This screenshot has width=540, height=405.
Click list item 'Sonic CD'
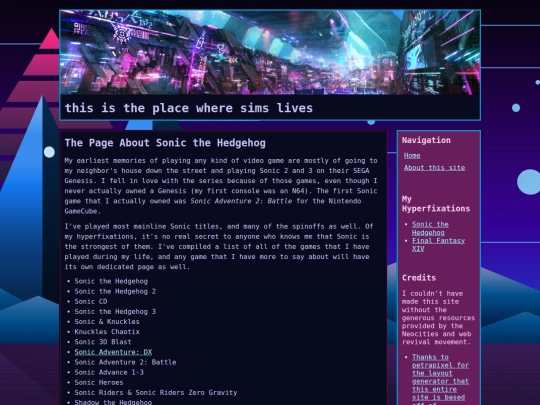tap(91, 301)
